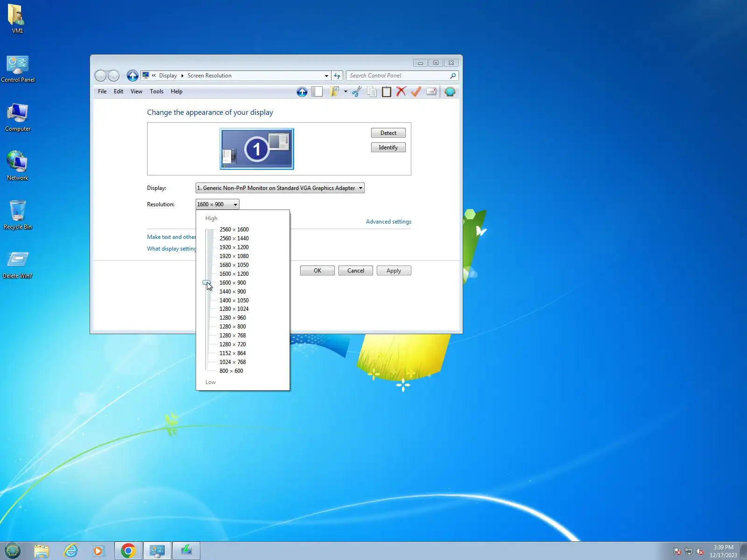This screenshot has height=560, width=747.
Task: Set resolution slider to 1280 × 1024
Action: pos(234,309)
